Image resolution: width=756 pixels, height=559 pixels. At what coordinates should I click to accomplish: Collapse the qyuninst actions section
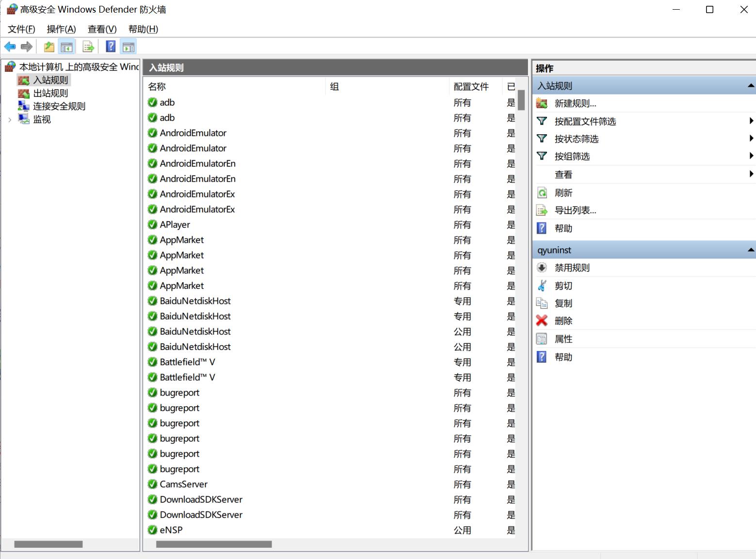tap(751, 250)
